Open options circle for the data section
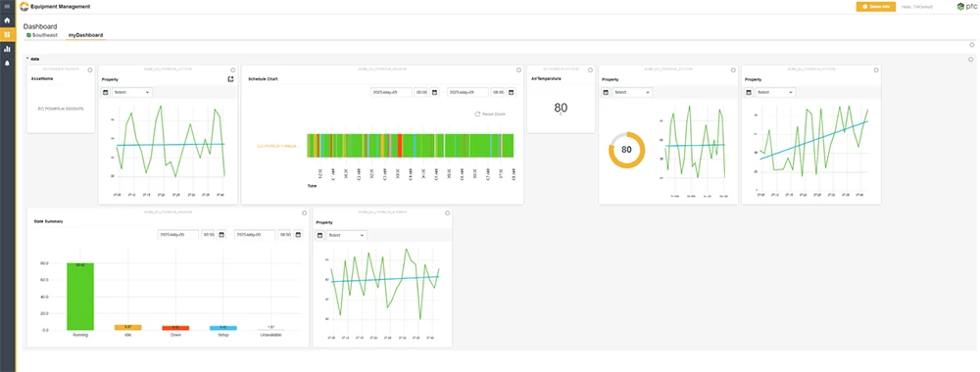 click(x=970, y=60)
